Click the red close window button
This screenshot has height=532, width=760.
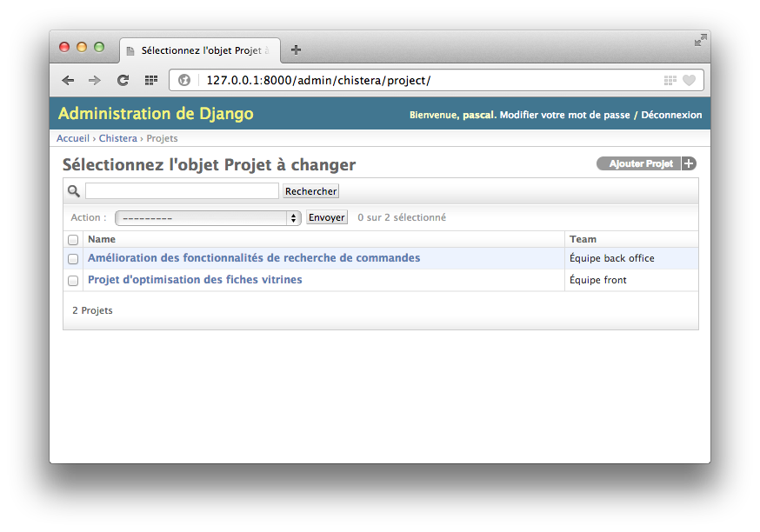click(x=64, y=47)
